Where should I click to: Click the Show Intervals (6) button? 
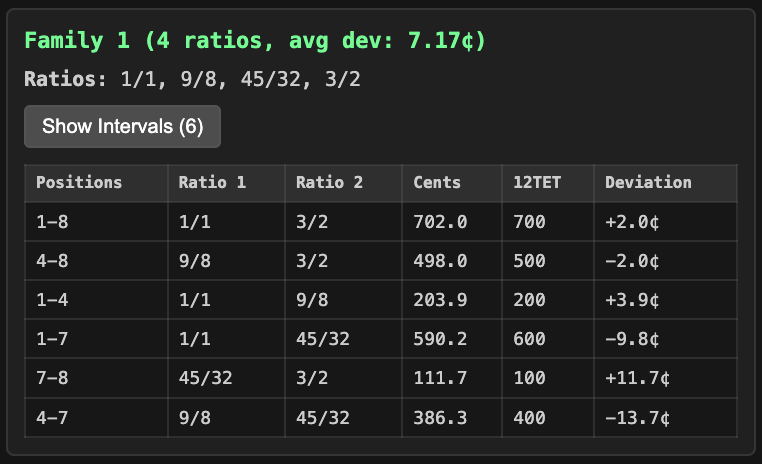click(122, 127)
